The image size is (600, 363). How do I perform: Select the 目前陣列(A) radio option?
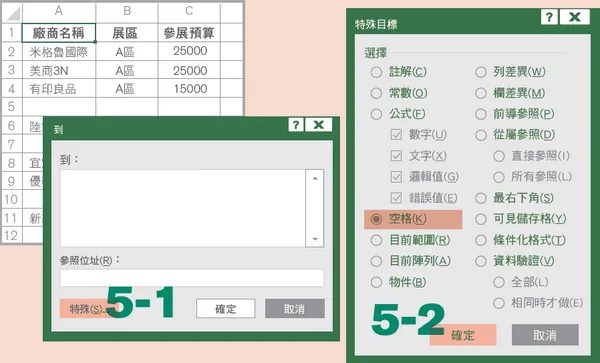pyautogui.click(x=376, y=261)
